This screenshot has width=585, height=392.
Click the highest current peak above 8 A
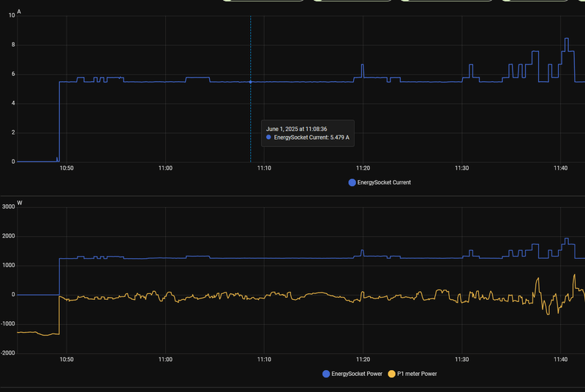[x=567, y=39]
